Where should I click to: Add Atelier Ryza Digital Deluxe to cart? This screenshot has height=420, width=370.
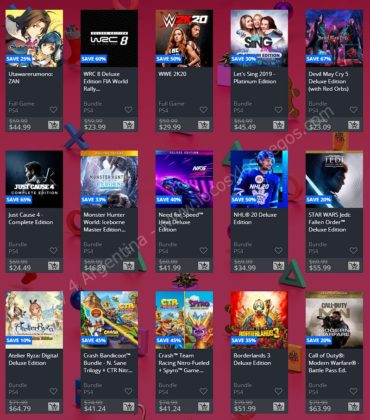(x=53, y=406)
